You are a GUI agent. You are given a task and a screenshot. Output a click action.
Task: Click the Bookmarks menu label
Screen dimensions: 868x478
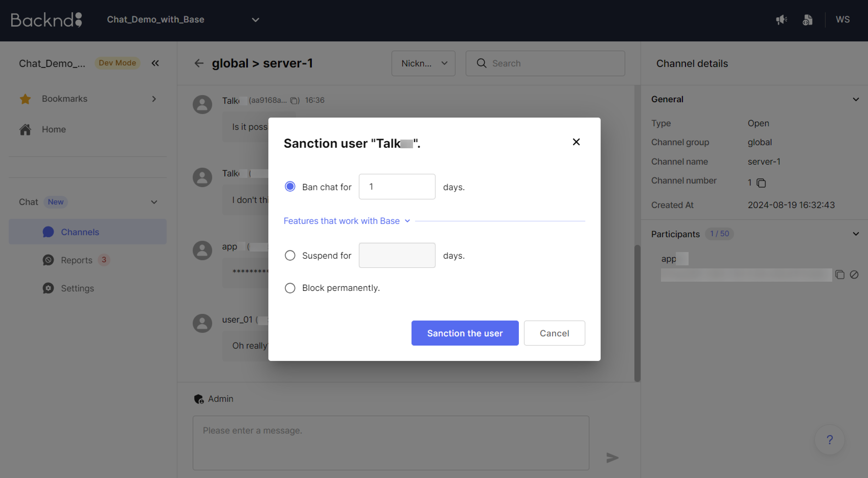point(64,99)
